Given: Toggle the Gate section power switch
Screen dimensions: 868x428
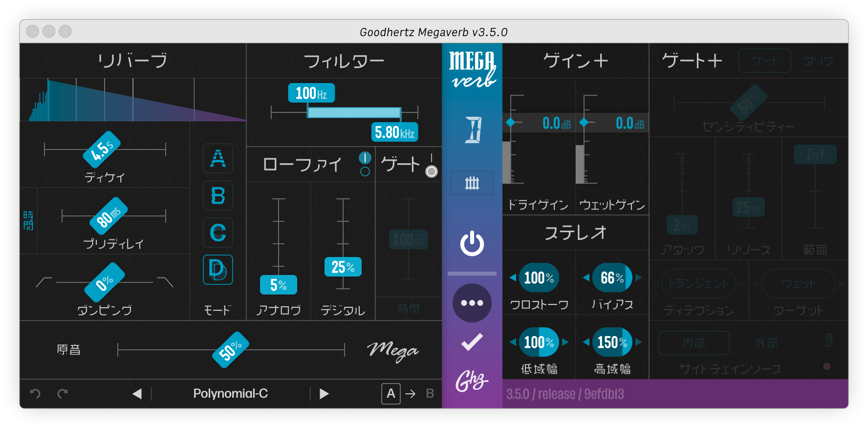Looking at the screenshot, I should click(x=431, y=166).
